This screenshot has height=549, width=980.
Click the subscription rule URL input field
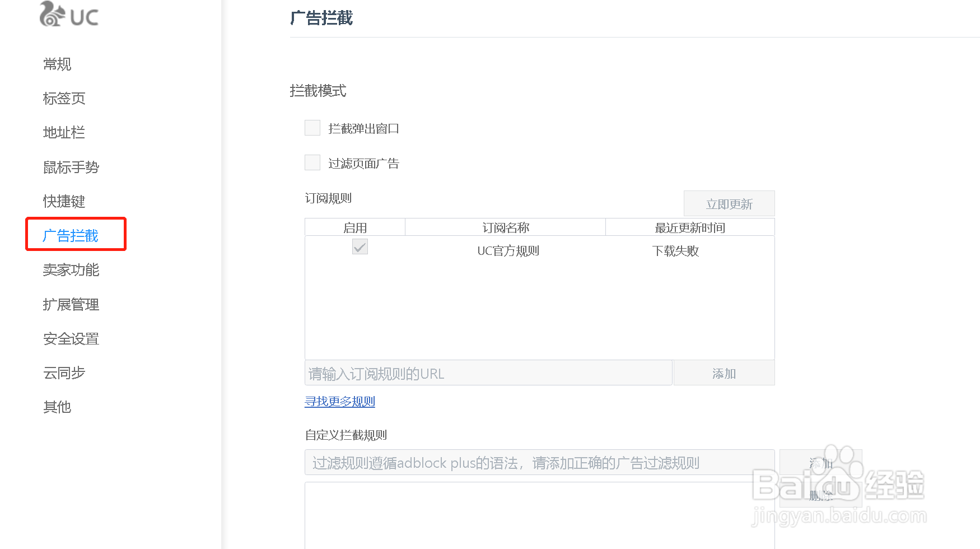(x=487, y=373)
